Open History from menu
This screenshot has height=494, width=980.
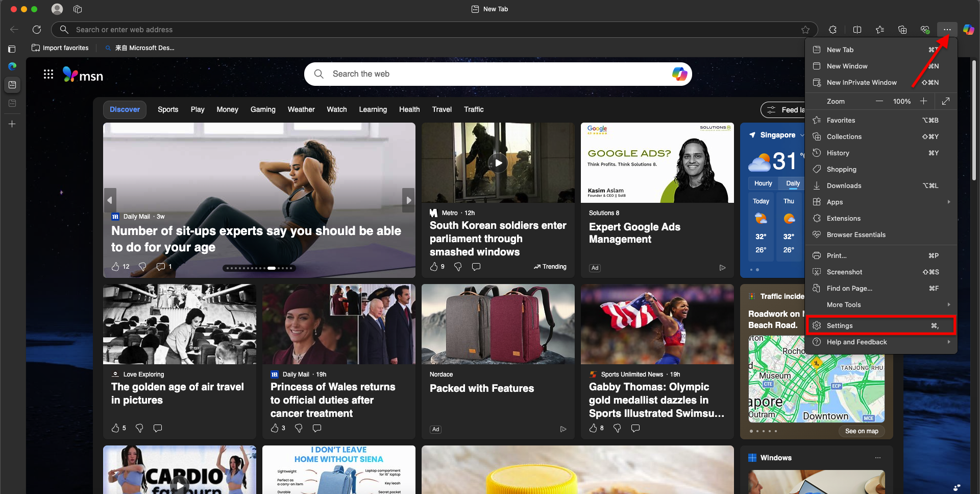click(881, 153)
